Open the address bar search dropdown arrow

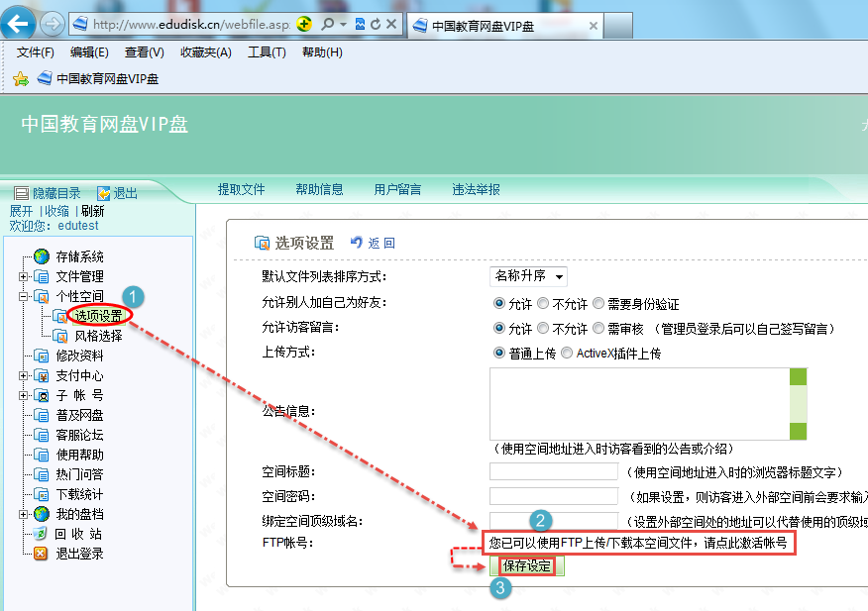coord(343,25)
